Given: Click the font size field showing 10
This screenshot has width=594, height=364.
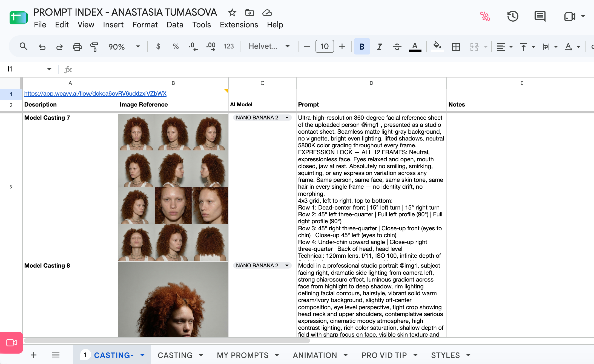Looking at the screenshot, I should pos(325,46).
